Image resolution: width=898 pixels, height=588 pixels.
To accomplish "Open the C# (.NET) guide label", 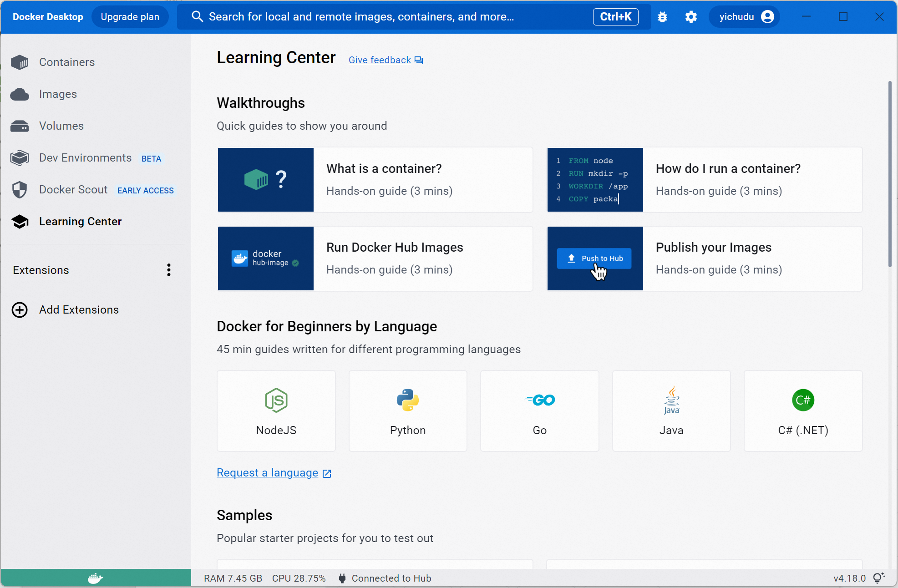I will coord(803,431).
